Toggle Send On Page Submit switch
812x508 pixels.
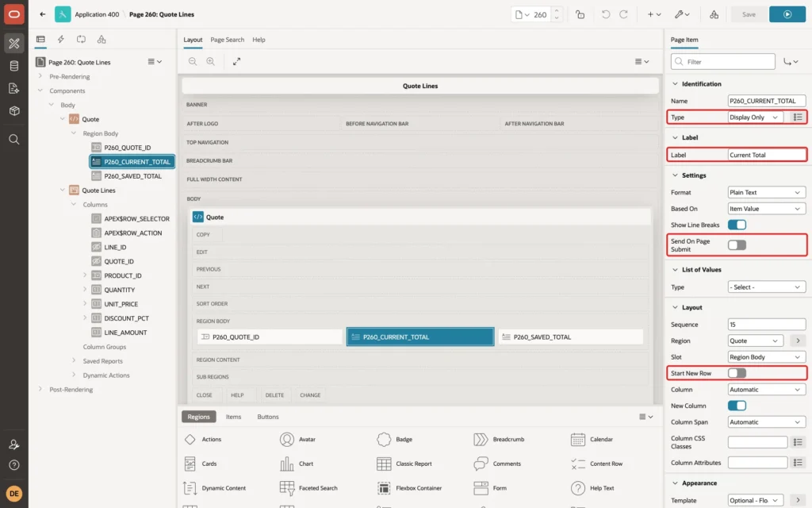pos(737,244)
